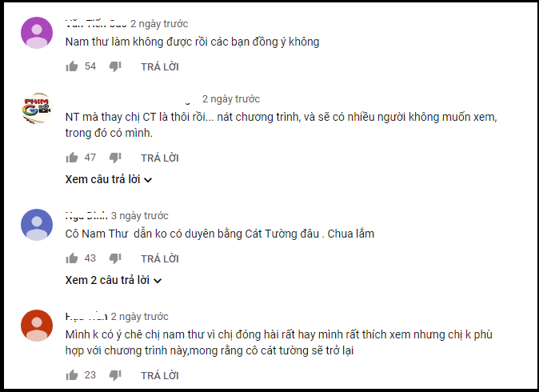Open the orange-red user avatar profile
The image size is (539, 392).
pos(37,326)
